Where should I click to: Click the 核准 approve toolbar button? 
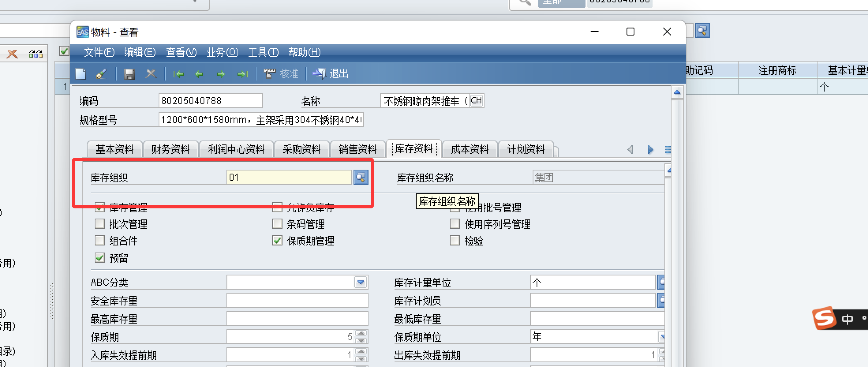(x=281, y=74)
